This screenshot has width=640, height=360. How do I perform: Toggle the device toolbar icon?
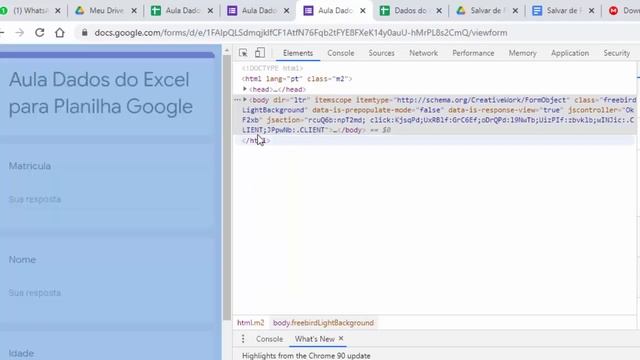(x=260, y=53)
